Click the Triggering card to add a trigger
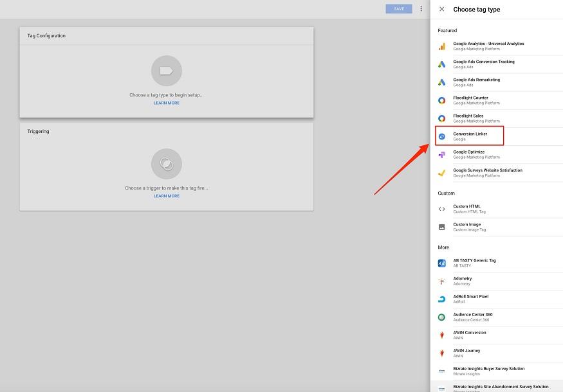563x392 pixels. tap(166, 164)
